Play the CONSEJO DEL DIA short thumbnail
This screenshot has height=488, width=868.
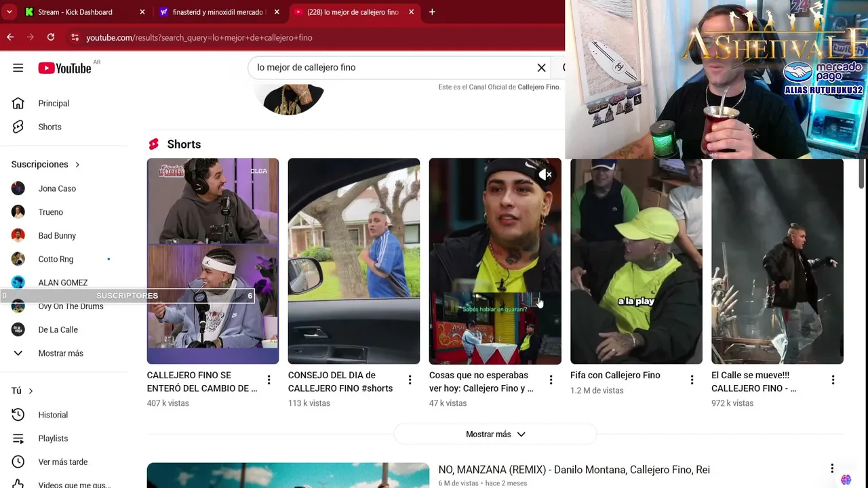pos(354,261)
